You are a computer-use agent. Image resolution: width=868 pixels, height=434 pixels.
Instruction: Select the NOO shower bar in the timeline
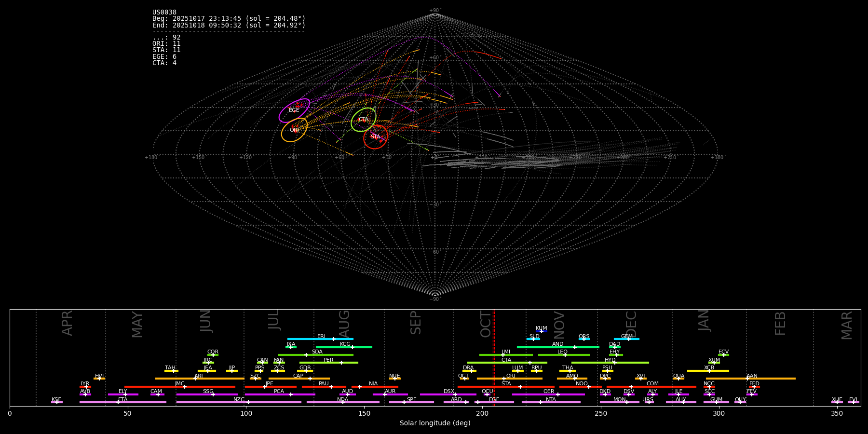click(x=581, y=387)
